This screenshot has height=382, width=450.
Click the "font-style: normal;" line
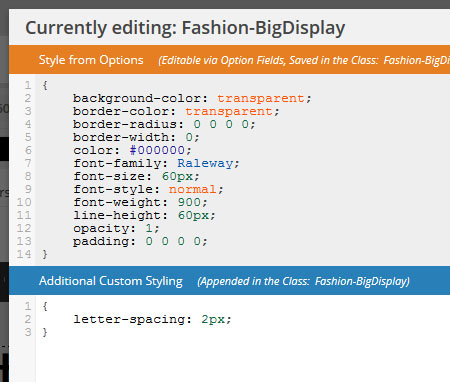coord(148,189)
